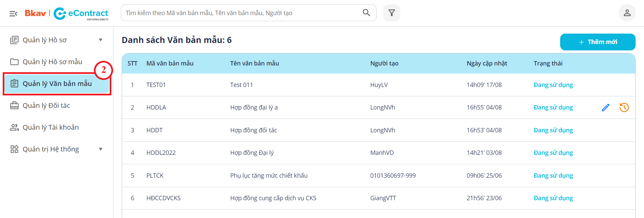Viewport: 644px width, 218px height.
Task: Open version history clock icon for HDDLA
Action: [x=624, y=107]
